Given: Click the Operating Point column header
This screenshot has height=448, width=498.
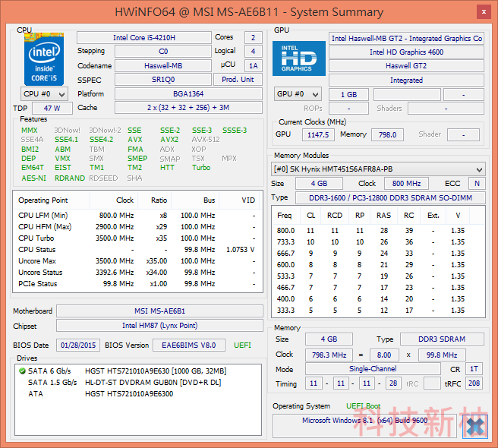Looking at the screenshot, I should (52, 200).
